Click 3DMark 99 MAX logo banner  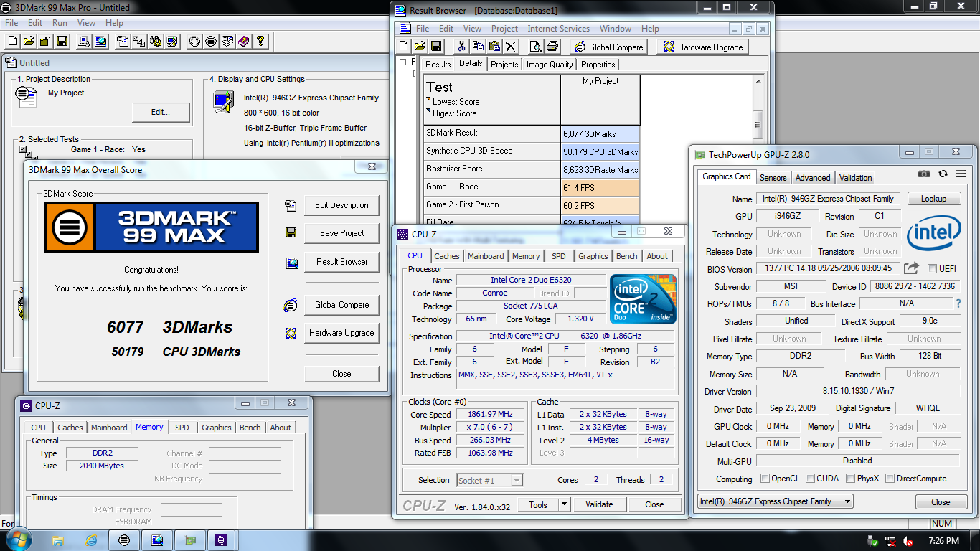coord(151,227)
